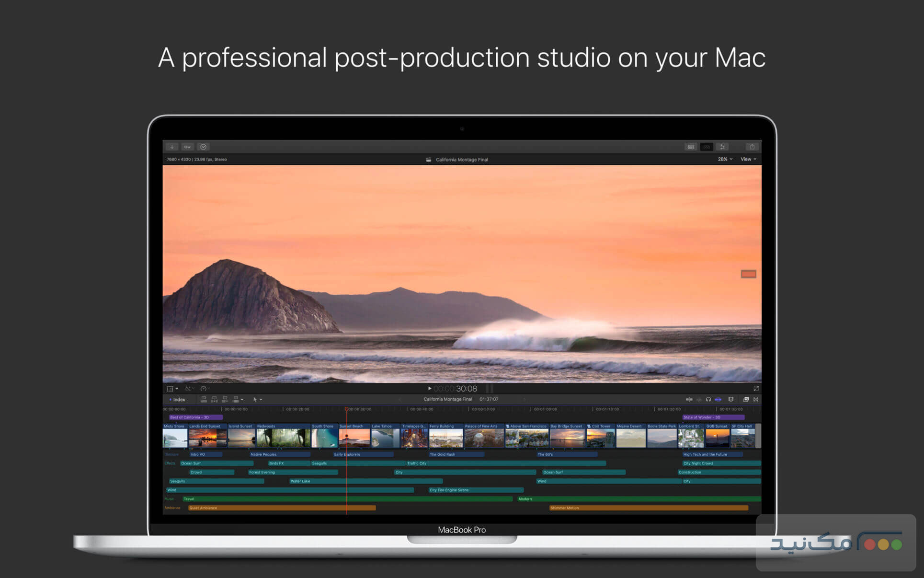Open the View menu in the viewer
This screenshot has width=924, height=578.
click(x=748, y=159)
